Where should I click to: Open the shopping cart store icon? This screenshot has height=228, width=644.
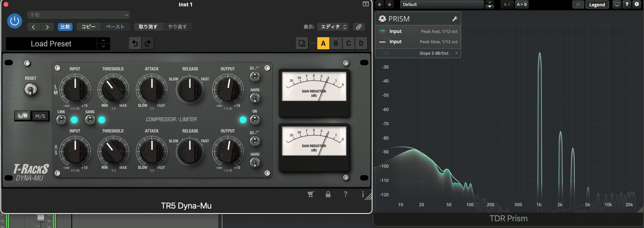pyautogui.click(x=310, y=194)
